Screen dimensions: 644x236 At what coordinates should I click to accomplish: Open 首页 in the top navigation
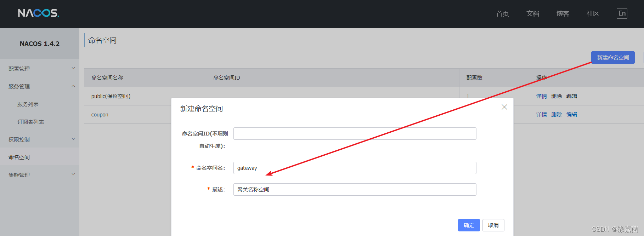point(503,14)
